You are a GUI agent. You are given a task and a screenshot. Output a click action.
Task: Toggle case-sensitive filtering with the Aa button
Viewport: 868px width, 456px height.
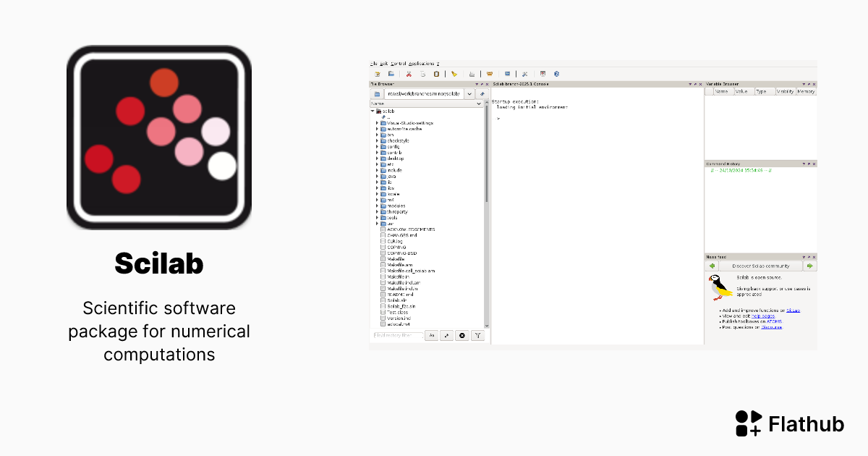[432, 335]
